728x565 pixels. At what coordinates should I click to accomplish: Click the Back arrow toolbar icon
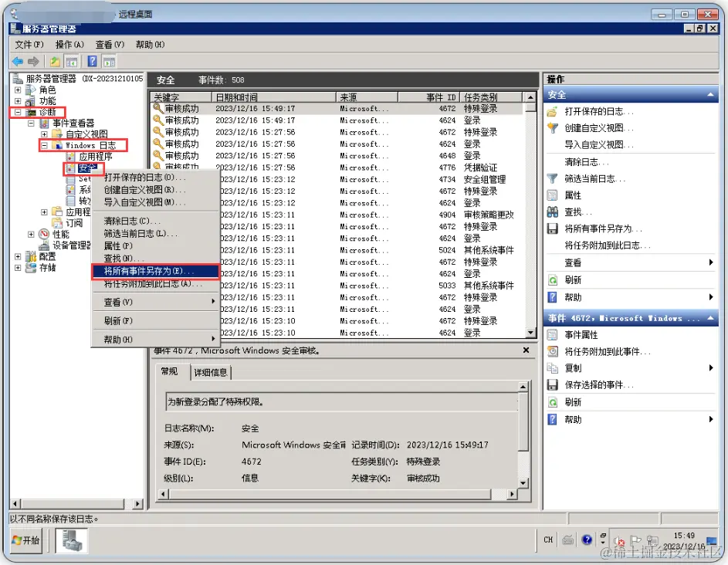pyautogui.click(x=18, y=61)
